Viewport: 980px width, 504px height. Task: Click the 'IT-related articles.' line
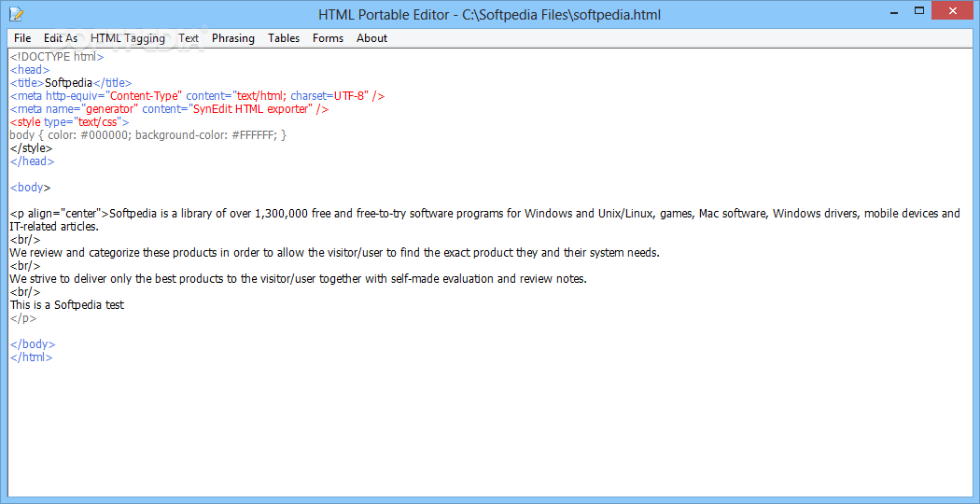(x=54, y=227)
